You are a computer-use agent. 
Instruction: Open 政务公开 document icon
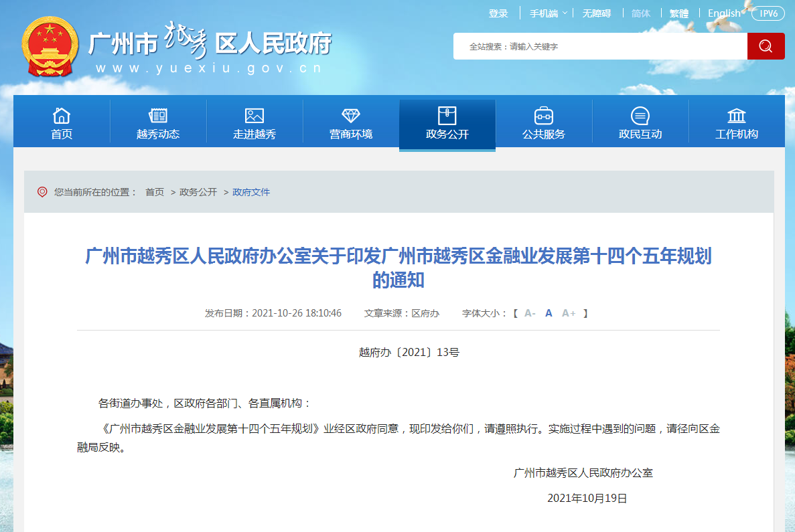pyautogui.click(x=447, y=116)
